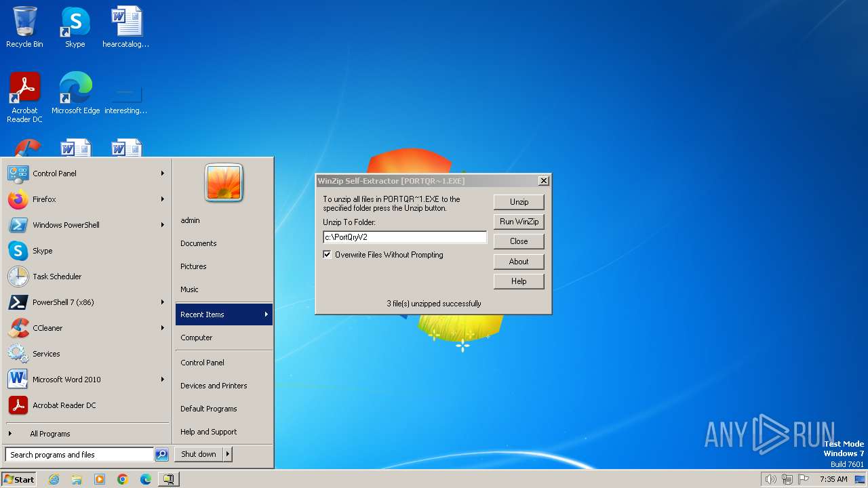Screen dimensions: 868x488
Task: Open Microsoft Edge in the taskbar
Action: pyautogui.click(x=146, y=479)
